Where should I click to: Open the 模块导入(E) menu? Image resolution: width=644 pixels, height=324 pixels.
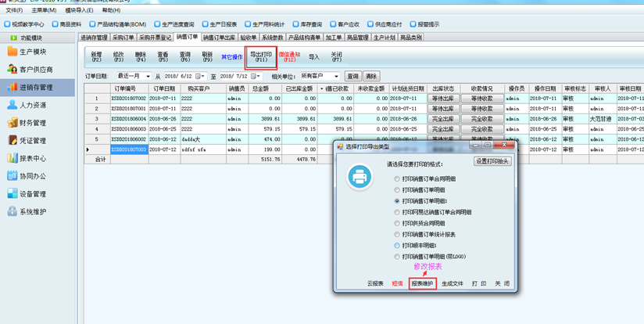[x=79, y=11]
